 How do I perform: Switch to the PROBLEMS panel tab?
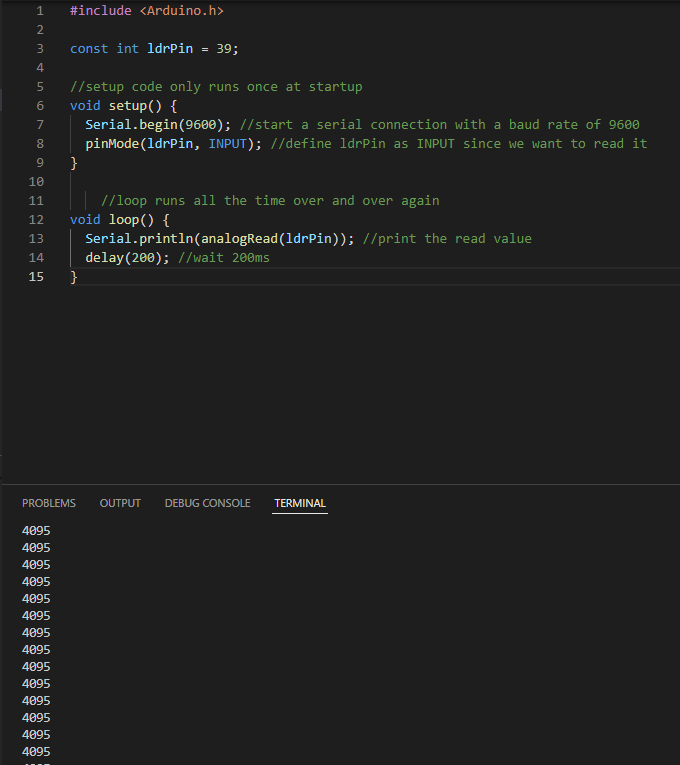49,503
